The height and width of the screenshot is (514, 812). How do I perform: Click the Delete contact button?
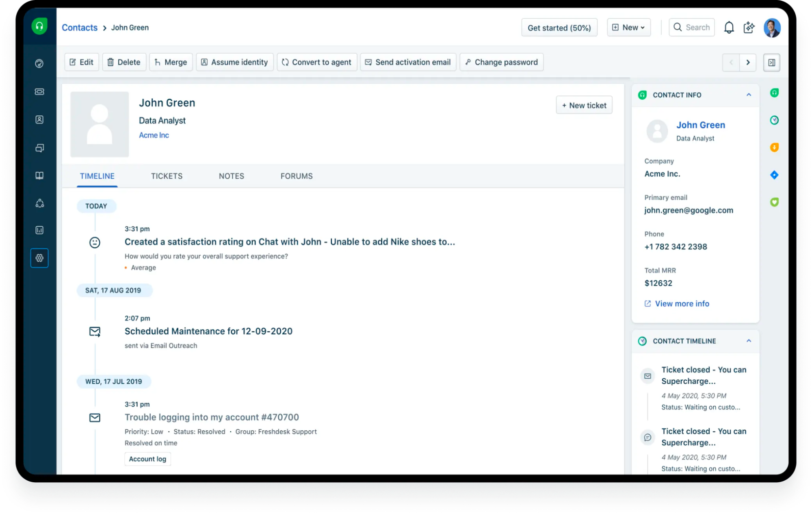[123, 62]
